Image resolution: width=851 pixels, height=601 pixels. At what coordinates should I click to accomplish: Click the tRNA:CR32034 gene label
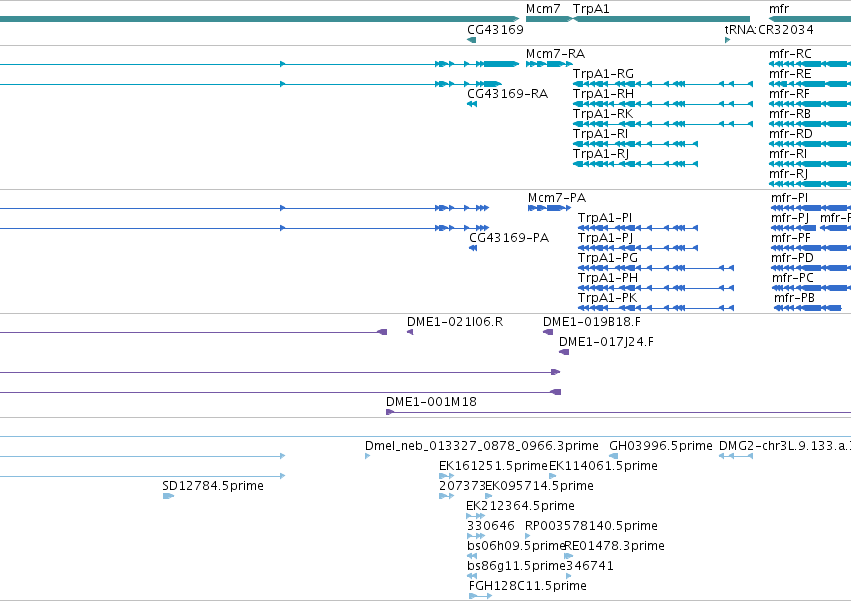pos(769,29)
